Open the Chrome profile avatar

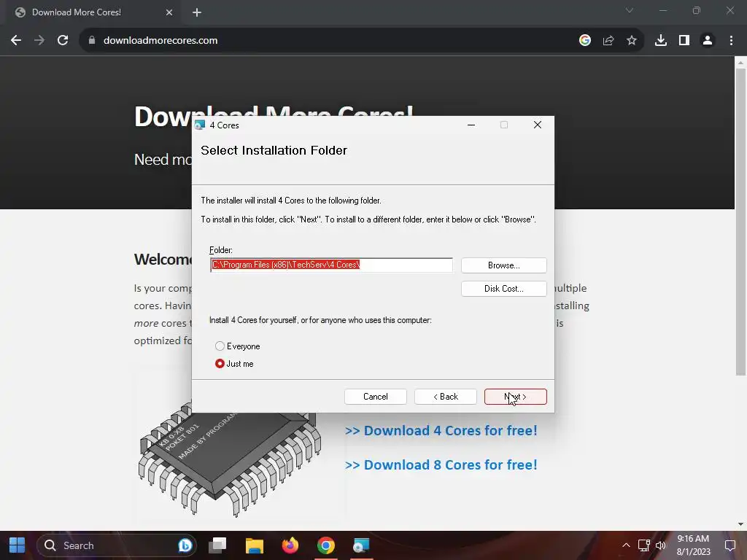click(x=708, y=41)
